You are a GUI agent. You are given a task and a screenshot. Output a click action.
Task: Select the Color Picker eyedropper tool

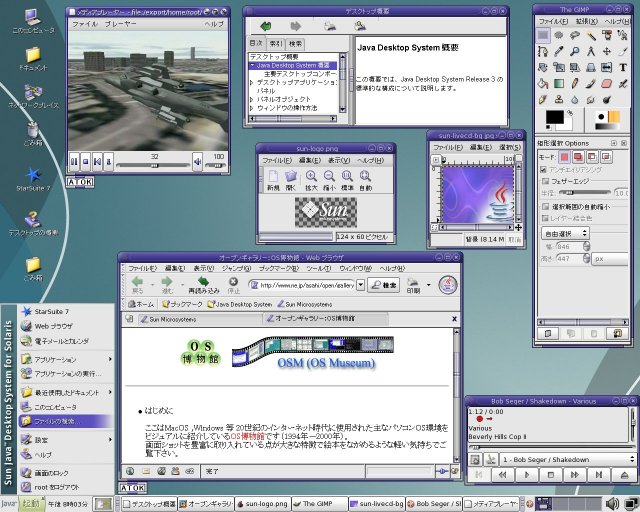tap(559, 51)
